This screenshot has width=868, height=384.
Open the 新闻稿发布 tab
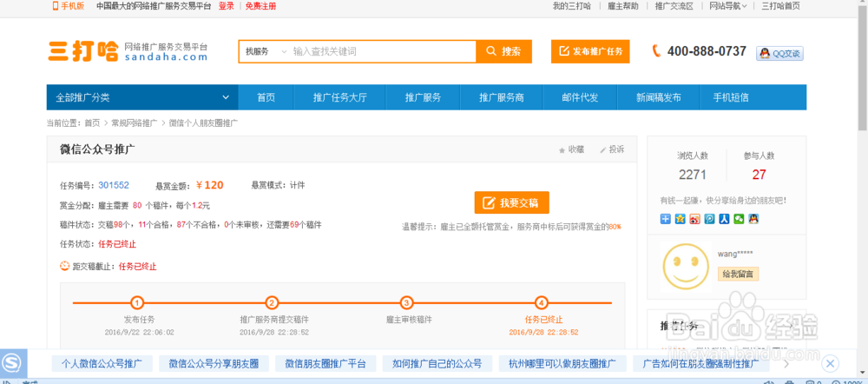point(659,97)
